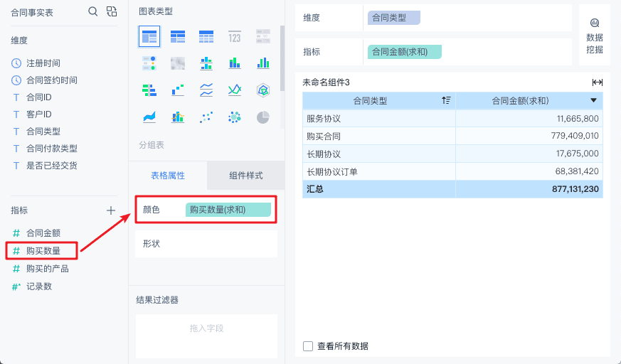Select the 购买数量 indicator field

click(x=43, y=251)
